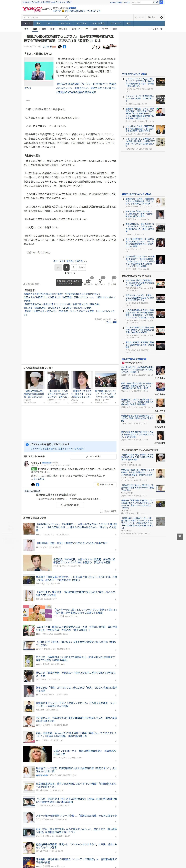Click the 次へ next page button
Screen dimensions: 186x868
pos(82,267)
